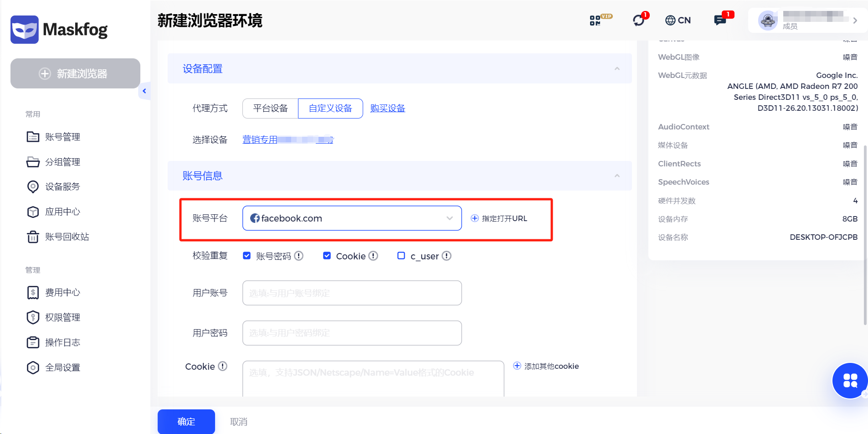Click info icon next to c_user
Image resolution: width=868 pixels, height=434 pixels.
pyautogui.click(x=447, y=256)
